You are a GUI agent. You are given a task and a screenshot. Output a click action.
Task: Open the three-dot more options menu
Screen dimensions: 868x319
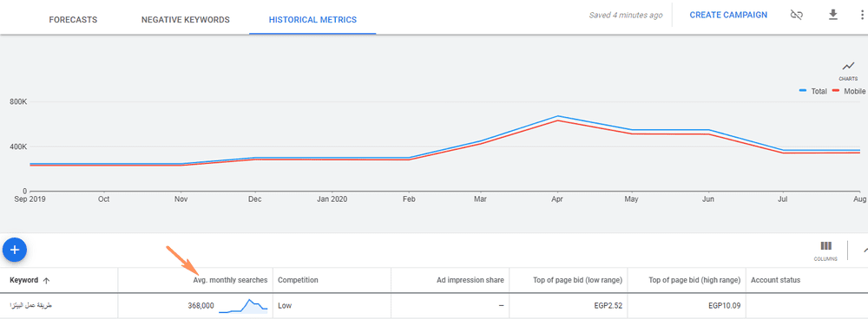(862, 15)
